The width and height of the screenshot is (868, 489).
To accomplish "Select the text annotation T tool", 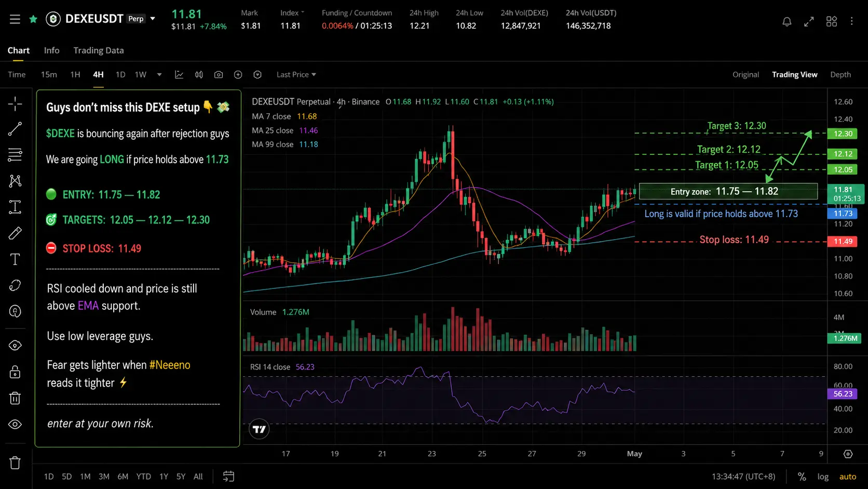I will click(15, 259).
